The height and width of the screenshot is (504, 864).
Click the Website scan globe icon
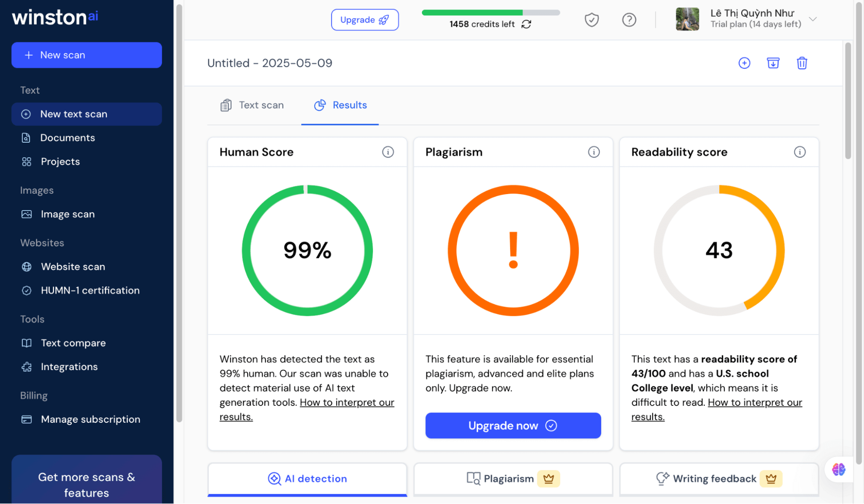point(26,267)
